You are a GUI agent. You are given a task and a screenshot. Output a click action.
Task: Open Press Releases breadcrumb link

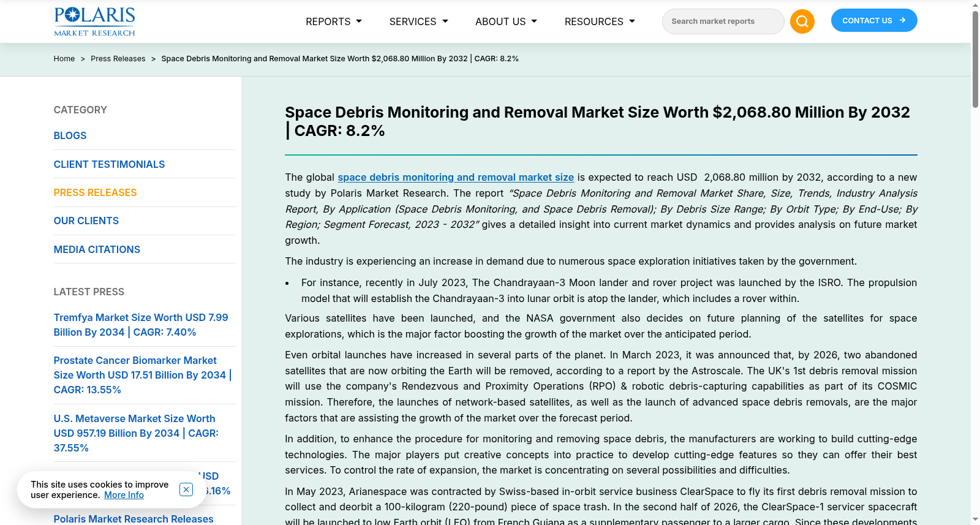tap(118, 59)
